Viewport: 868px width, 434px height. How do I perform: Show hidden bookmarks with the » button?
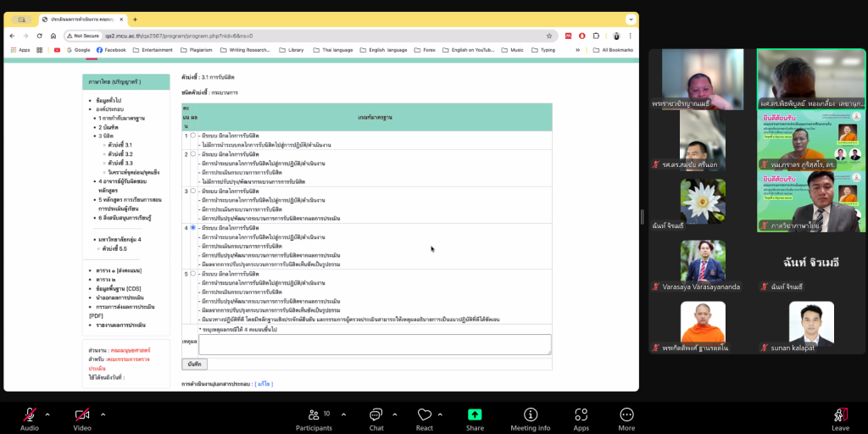(578, 50)
